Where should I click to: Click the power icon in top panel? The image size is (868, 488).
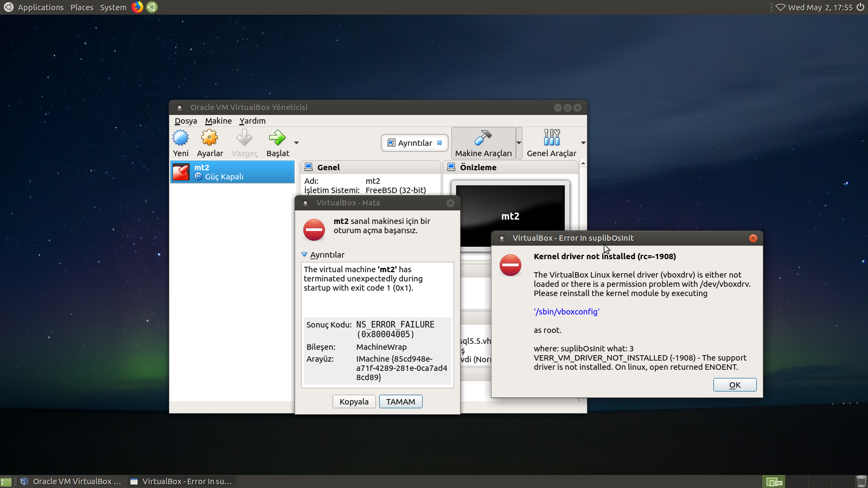click(x=860, y=7)
